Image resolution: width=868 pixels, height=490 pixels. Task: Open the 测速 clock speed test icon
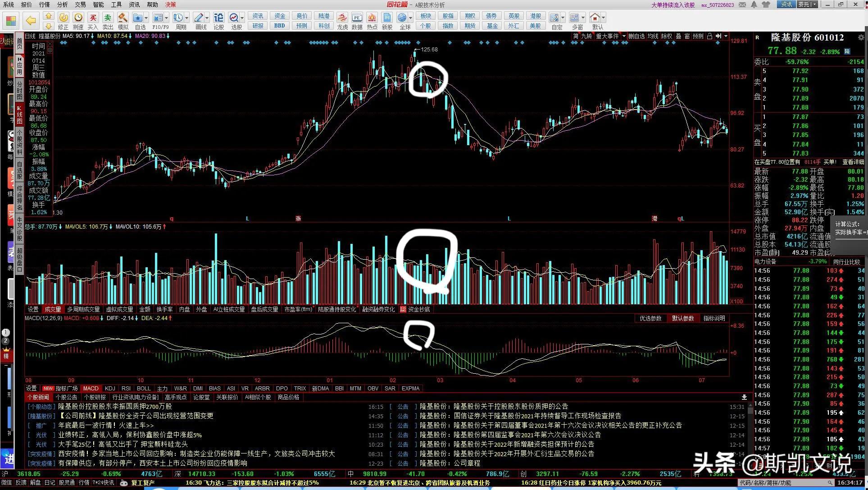coord(78,18)
